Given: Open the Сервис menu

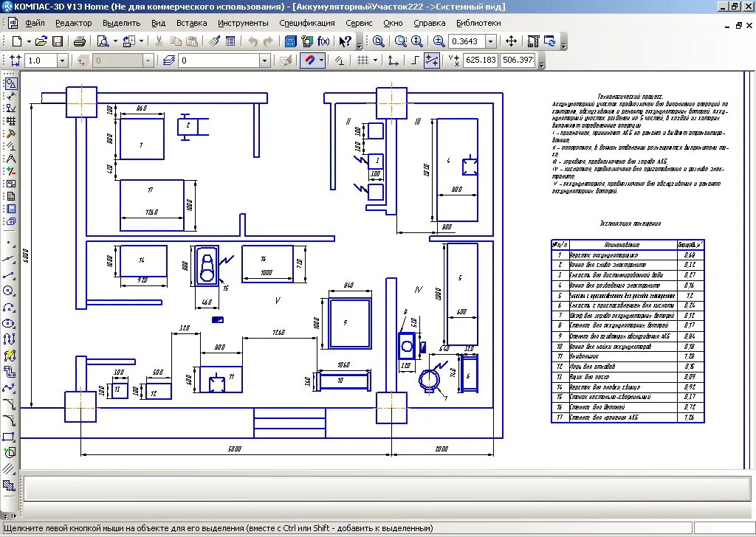Looking at the screenshot, I should (x=359, y=23).
